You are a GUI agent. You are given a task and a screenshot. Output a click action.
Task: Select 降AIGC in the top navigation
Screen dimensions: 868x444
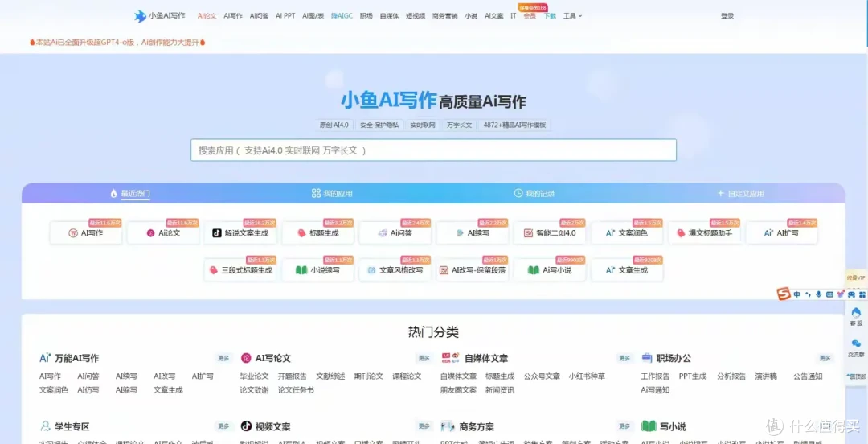point(342,16)
